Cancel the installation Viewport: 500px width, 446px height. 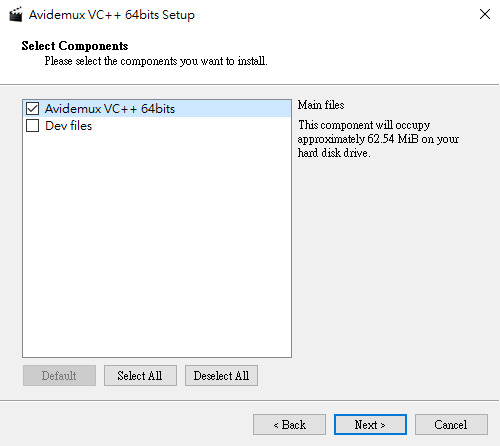451,425
